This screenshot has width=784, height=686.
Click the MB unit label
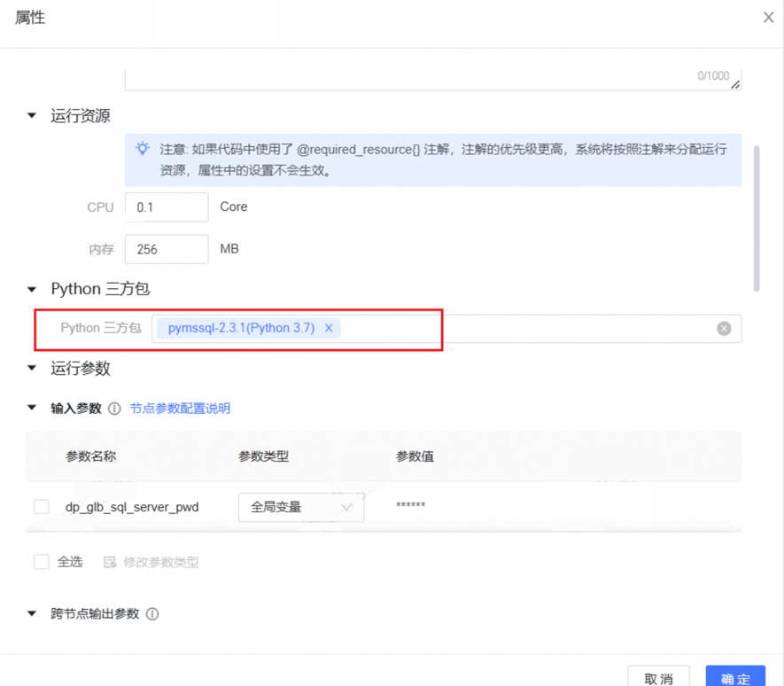(x=229, y=249)
